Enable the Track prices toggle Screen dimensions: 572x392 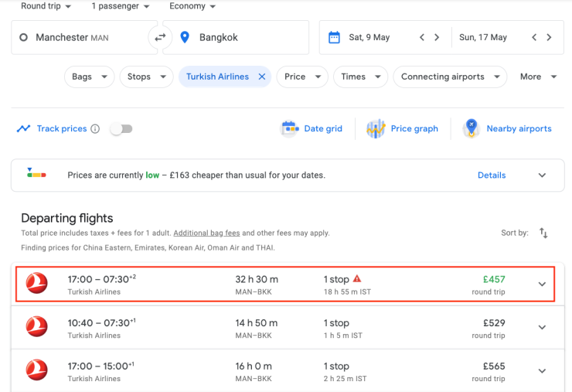coord(121,129)
